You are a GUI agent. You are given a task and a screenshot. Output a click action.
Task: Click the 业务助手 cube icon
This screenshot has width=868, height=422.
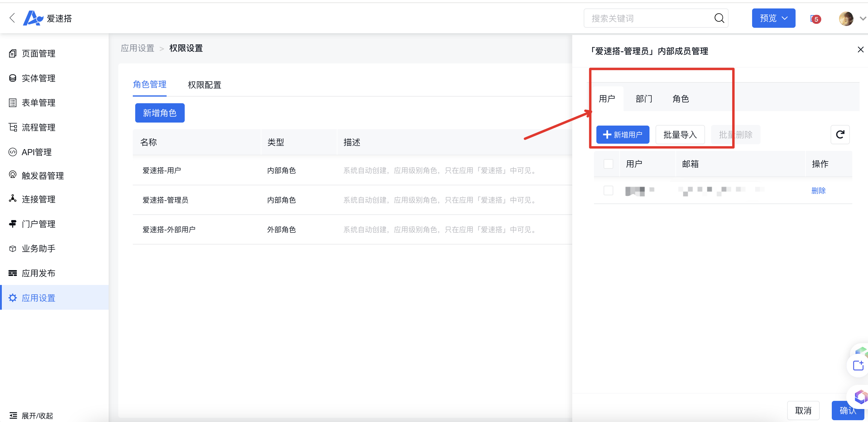click(x=12, y=249)
